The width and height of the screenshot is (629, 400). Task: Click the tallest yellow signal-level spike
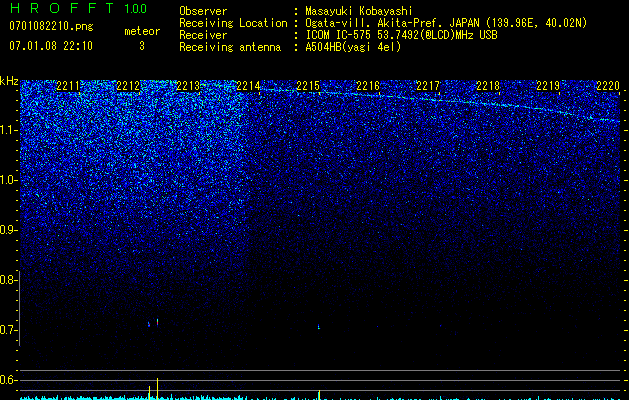(157, 388)
